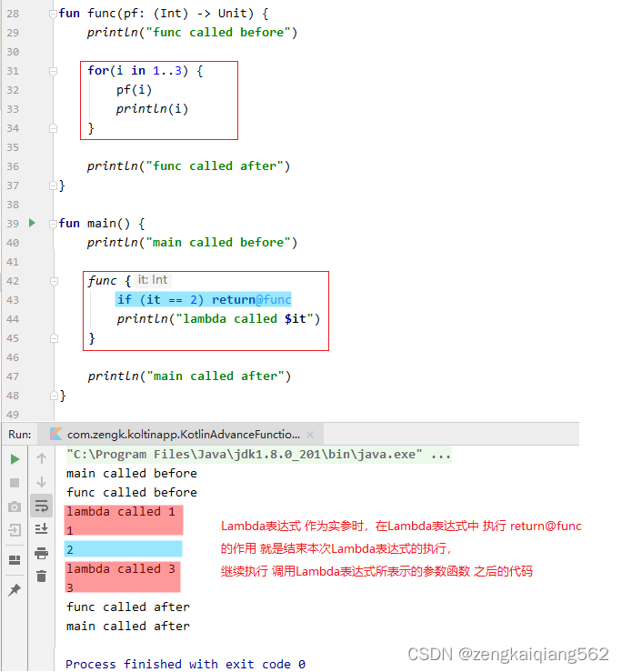Viewport: 622px width, 672px height.
Task: Click the layout icon below the separator
Action: [x=15, y=560]
